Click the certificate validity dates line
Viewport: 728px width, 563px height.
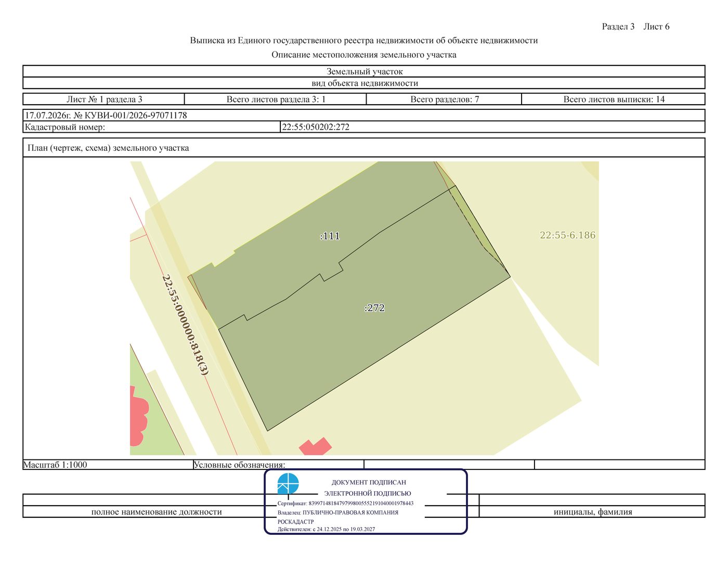pyautogui.click(x=326, y=529)
